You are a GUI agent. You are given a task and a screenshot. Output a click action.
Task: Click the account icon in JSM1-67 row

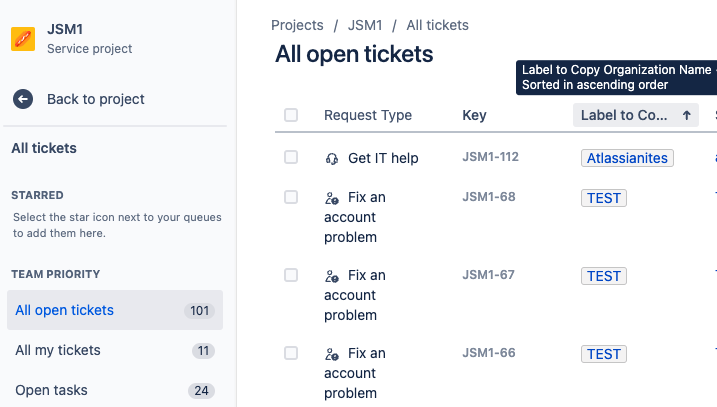tap(332, 276)
